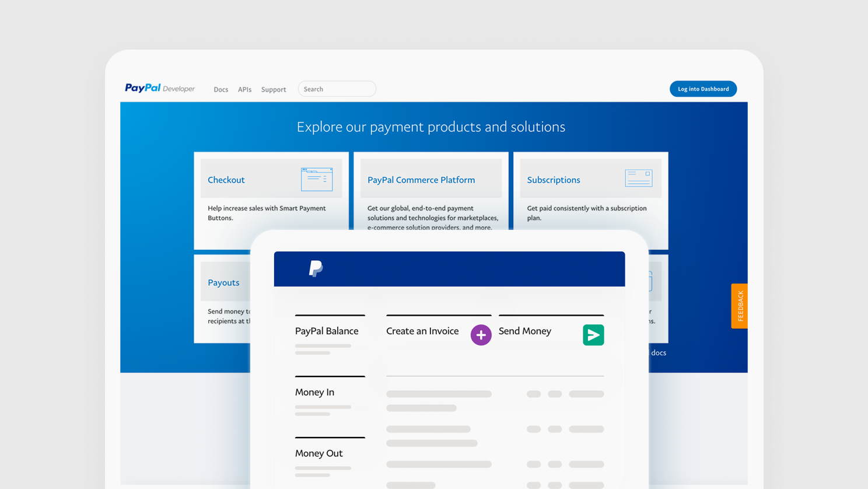Click the Commerce Platform description text
This screenshot has height=489, width=868.
click(x=433, y=218)
